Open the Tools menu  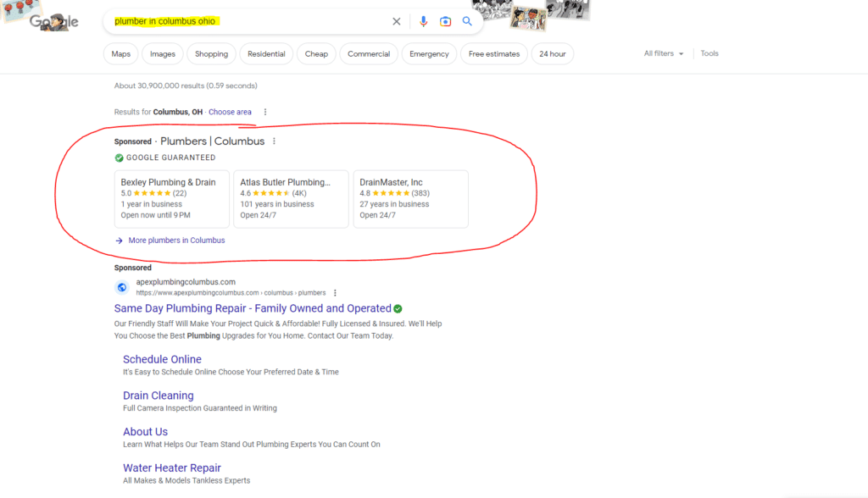[709, 53]
